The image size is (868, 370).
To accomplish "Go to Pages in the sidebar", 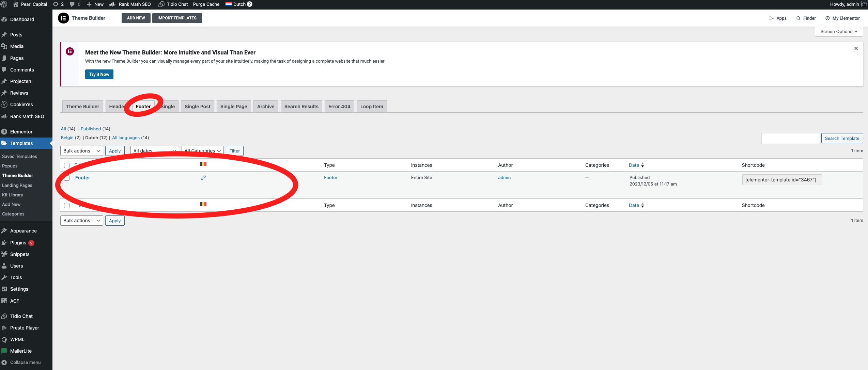I will tap(17, 58).
